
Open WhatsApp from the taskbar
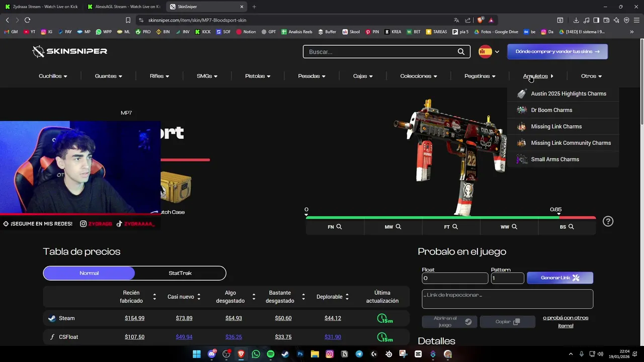coord(256,354)
